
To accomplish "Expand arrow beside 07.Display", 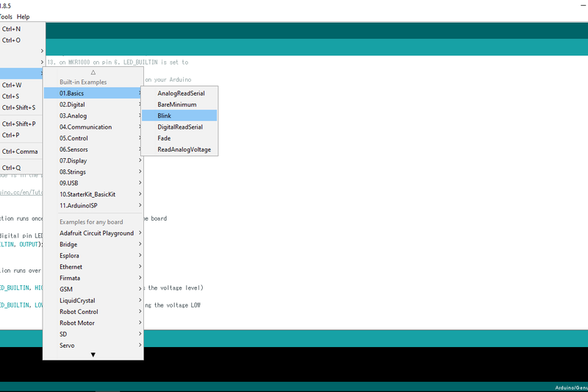I will (140, 160).
